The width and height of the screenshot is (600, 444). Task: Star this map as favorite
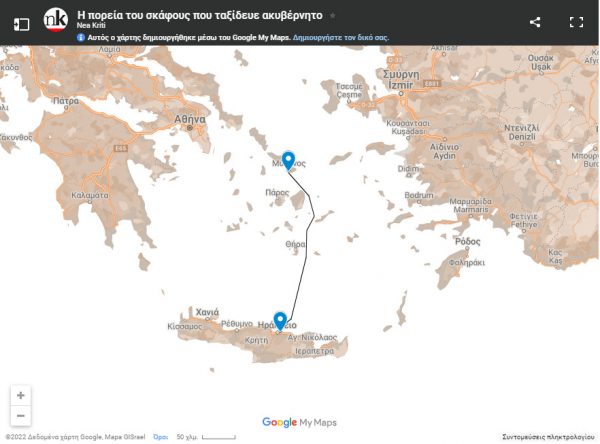333,17
